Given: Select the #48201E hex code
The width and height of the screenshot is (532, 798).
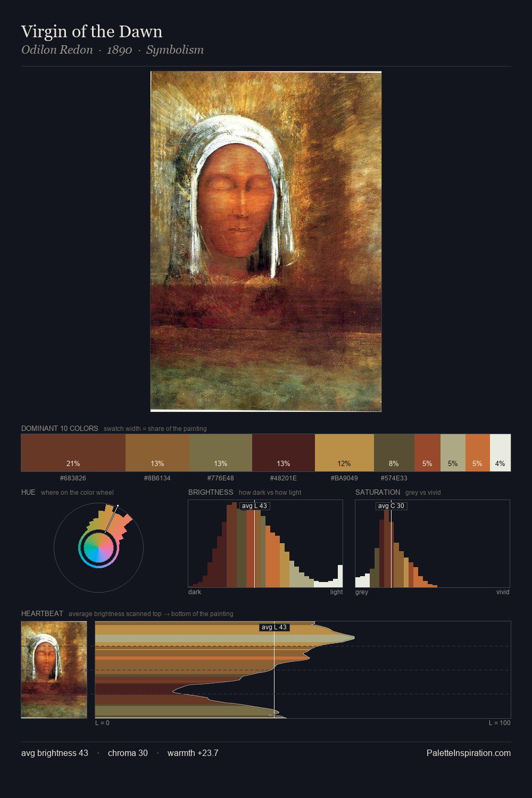Looking at the screenshot, I should [284, 478].
